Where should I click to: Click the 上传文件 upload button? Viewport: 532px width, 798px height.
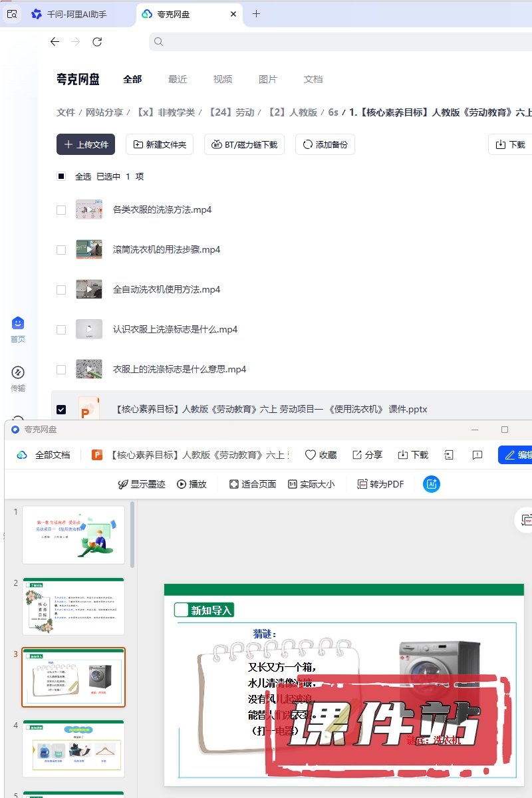pos(86,144)
